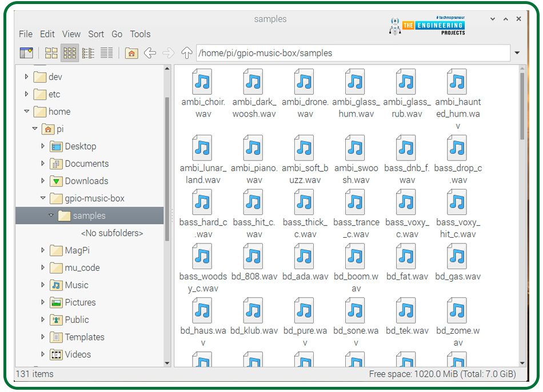This screenshot has height=392, width=543.
Task: Switch to detailed list view mode
Action: [107, 53]
